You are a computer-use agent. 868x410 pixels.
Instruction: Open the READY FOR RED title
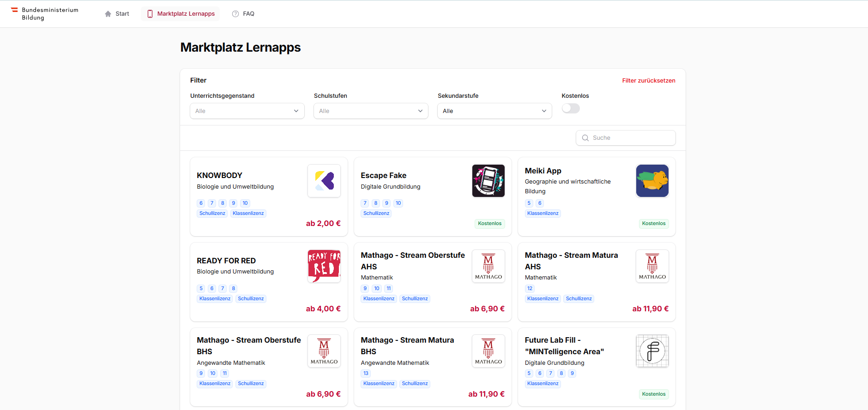(x=226, y=261)
